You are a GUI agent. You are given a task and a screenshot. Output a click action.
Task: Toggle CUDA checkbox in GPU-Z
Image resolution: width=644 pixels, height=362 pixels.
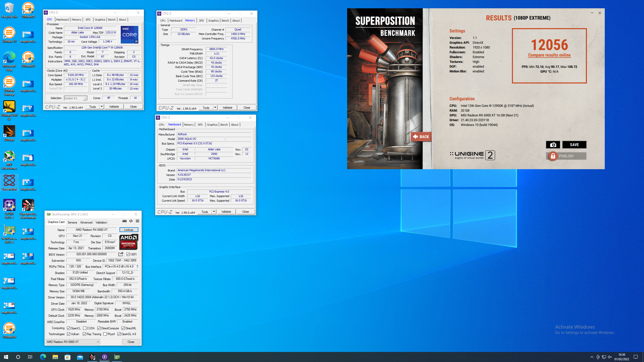(85, 328)
